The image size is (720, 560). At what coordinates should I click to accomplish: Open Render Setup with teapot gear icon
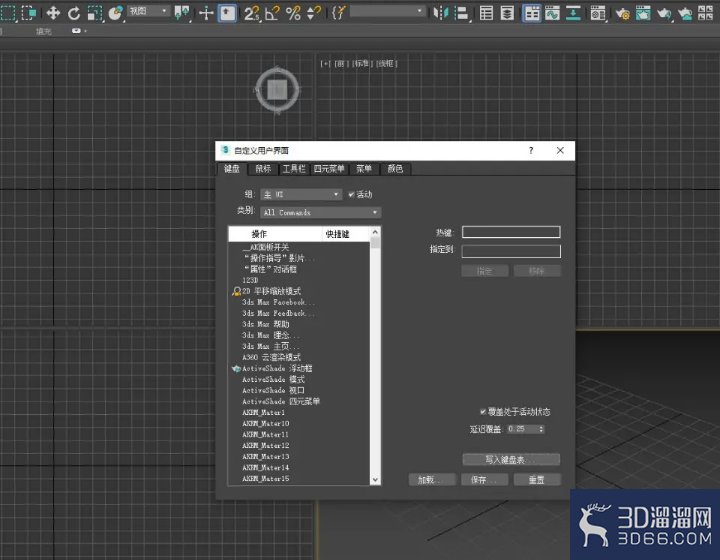click(623, 14)
